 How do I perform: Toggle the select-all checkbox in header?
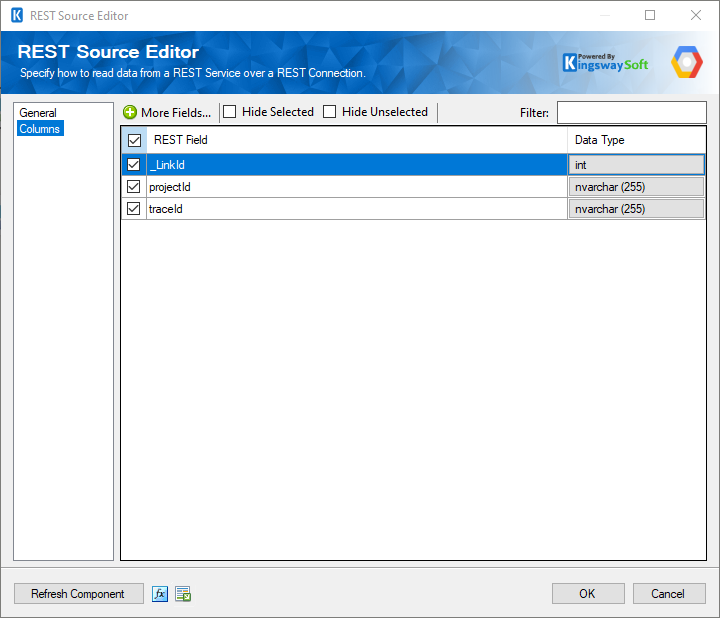(x=134, y=140)
